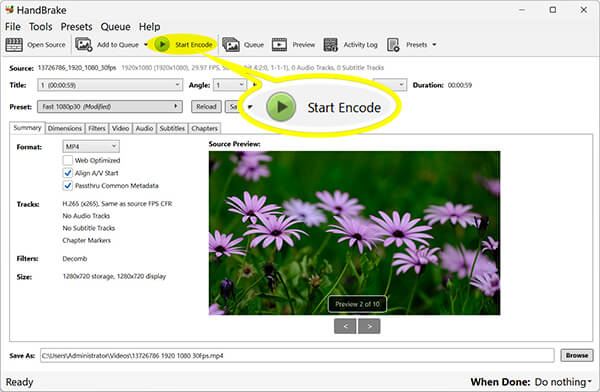Viewport: 600px width, 392px height.
Task: Switch to the Video tab
Action: pos(121,128)
